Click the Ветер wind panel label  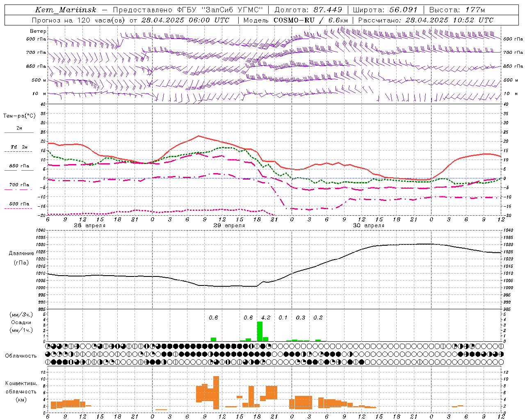point(38,31)
